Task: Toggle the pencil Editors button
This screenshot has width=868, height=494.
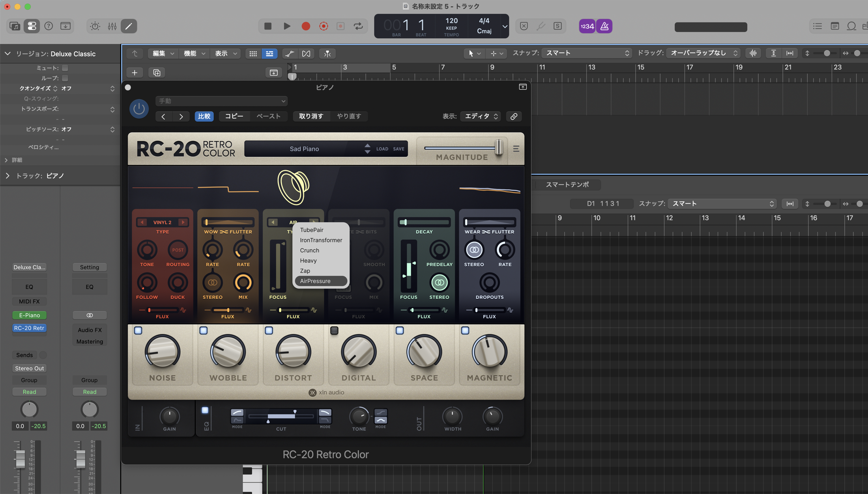Action: [x=129, y=26]
